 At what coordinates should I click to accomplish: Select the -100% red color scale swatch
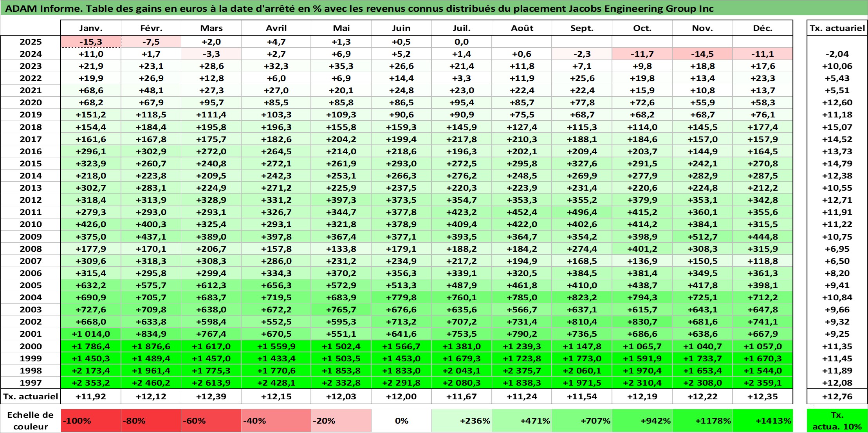coord(91,420)
